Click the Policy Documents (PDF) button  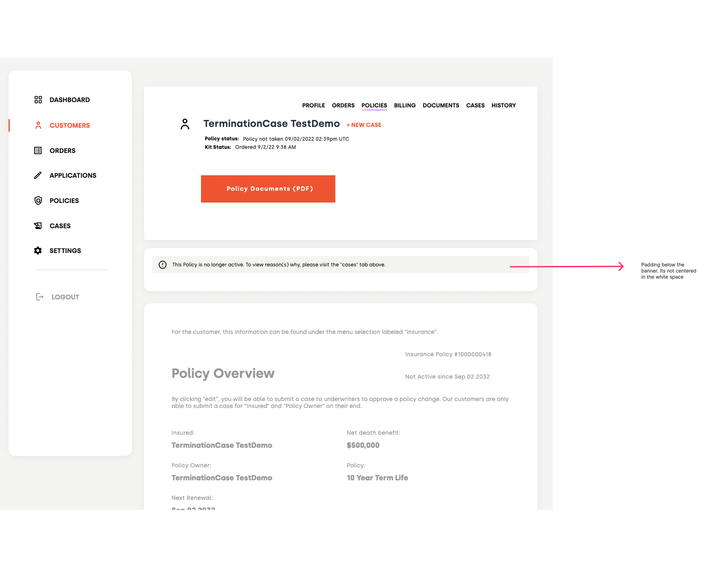(x=268, y=189)
